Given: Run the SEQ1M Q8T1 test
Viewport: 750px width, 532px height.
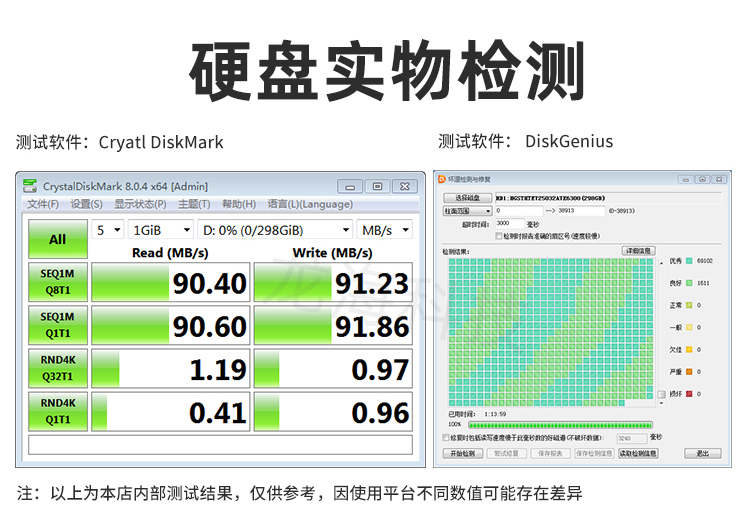Looking at the screenshot, I should click(58, 282).
